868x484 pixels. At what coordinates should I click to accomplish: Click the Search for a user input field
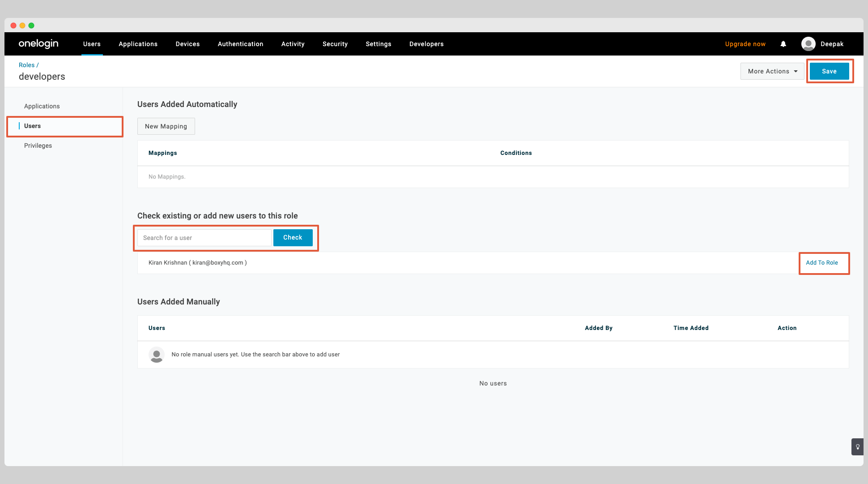tap(203, 238)
